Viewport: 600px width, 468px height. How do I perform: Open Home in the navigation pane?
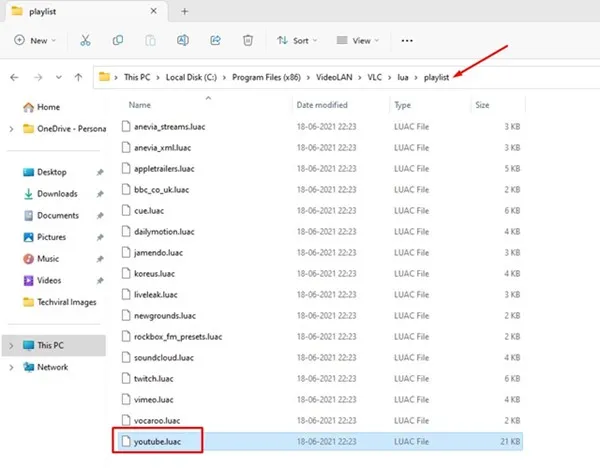pos(41,107)
